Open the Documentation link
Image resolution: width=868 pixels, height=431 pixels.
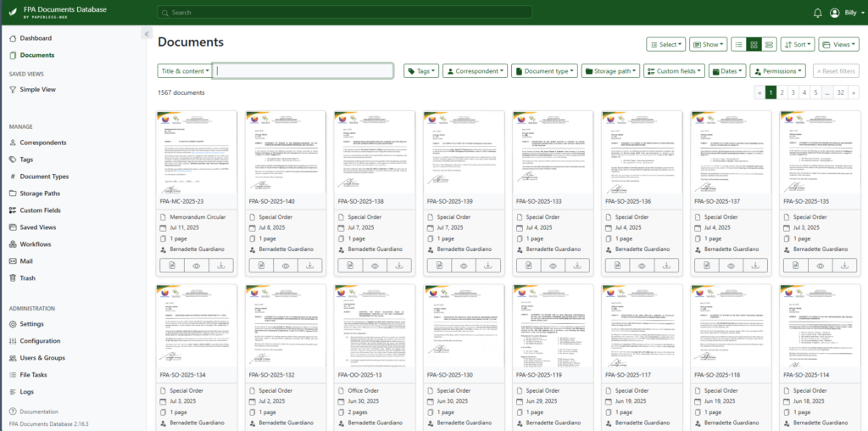click(38, 411)
